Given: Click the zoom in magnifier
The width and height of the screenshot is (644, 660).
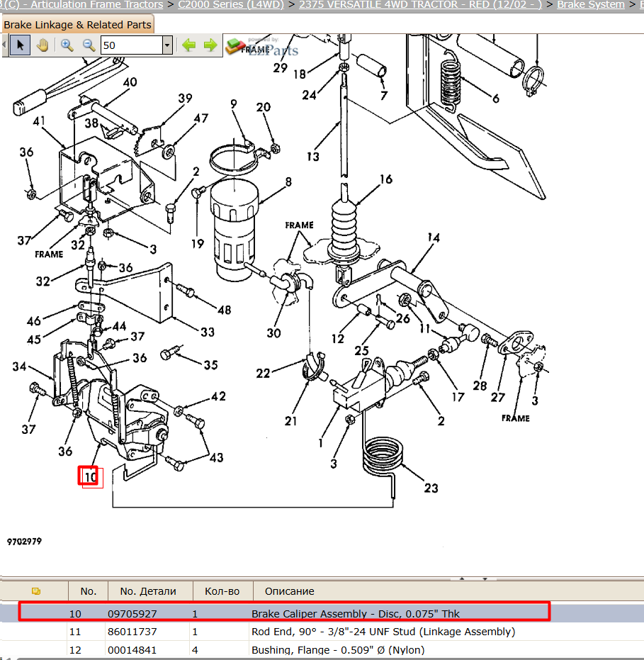Looking at the screenshot, I should (x=67, y=45).
